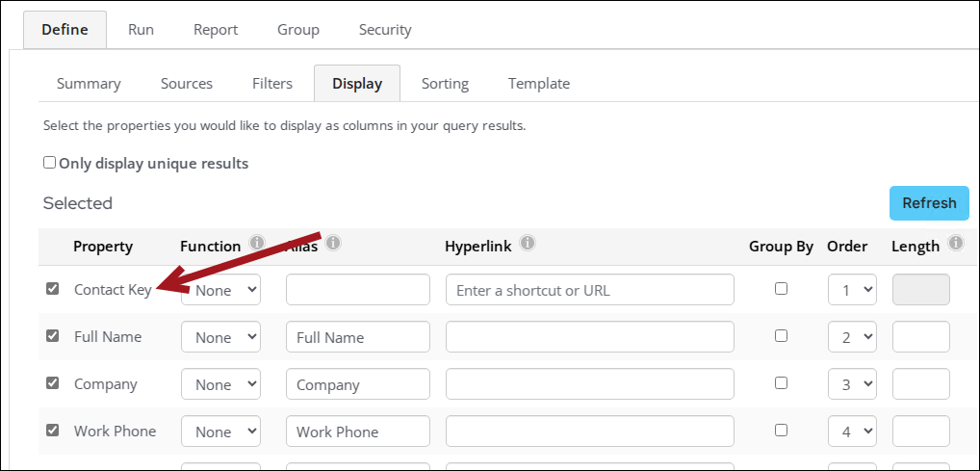Click the Work Phone property label
980x471 pixels.
(x=115, y=431)
